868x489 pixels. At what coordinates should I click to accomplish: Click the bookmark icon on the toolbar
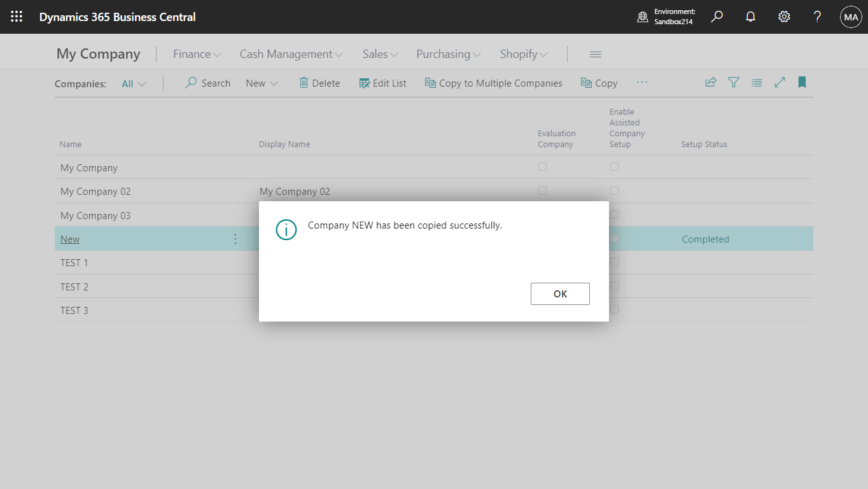(802, 82)
